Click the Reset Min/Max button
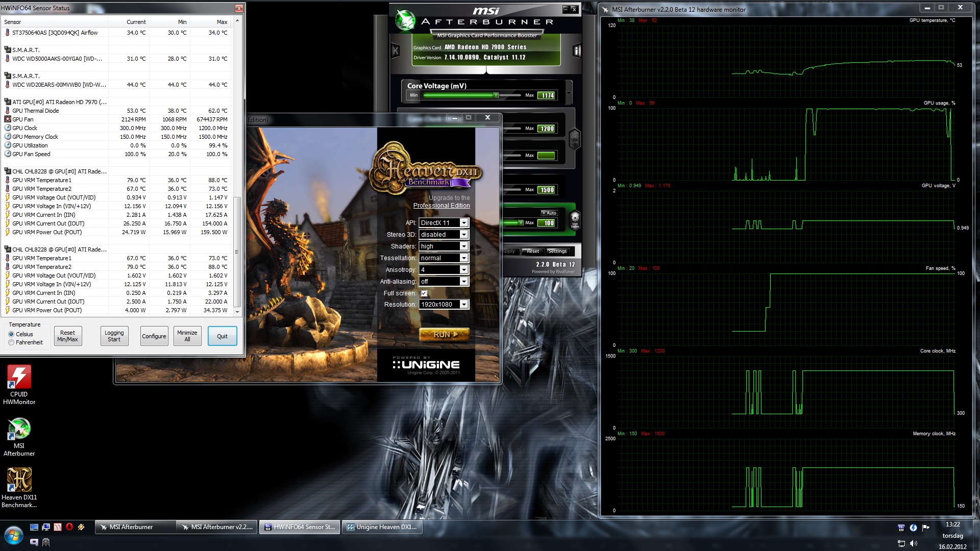Viewport: 980px width, 551px height. click(67, 336)
